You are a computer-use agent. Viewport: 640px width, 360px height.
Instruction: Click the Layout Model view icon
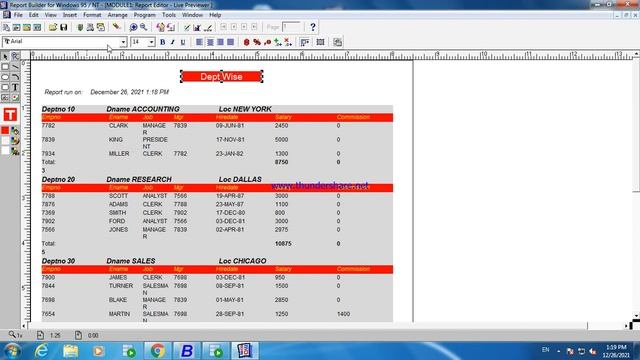point(27,27)
